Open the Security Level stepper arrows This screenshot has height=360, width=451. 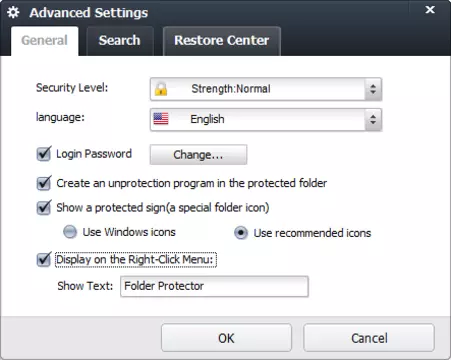click(373, 89)
